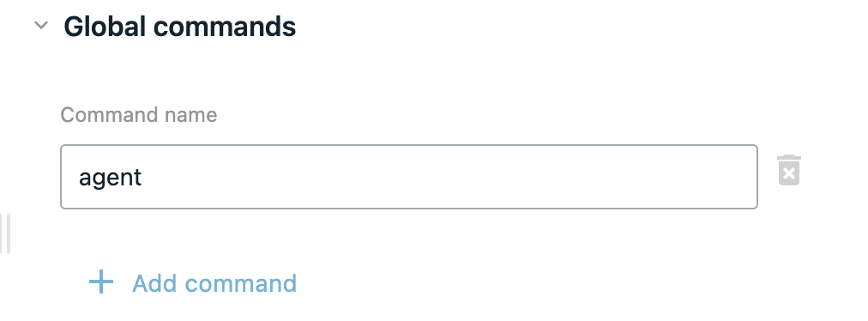Click the word agent in the field
Screen dimensions: 868x321
coord(110,178)
